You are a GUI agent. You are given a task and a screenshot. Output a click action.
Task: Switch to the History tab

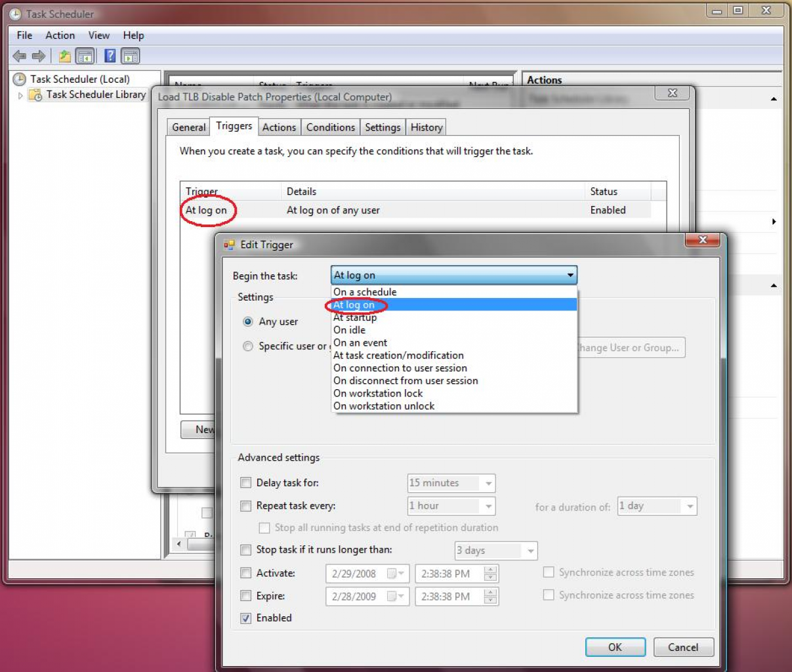click(427, 127)
